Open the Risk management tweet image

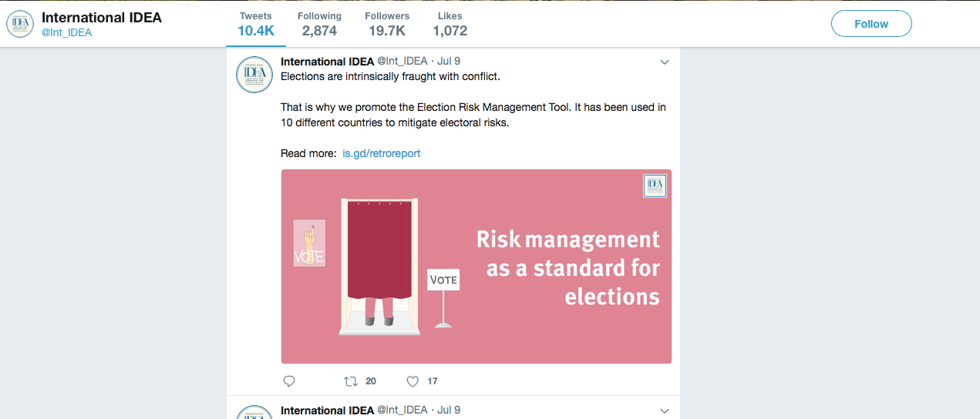[476, 266]
